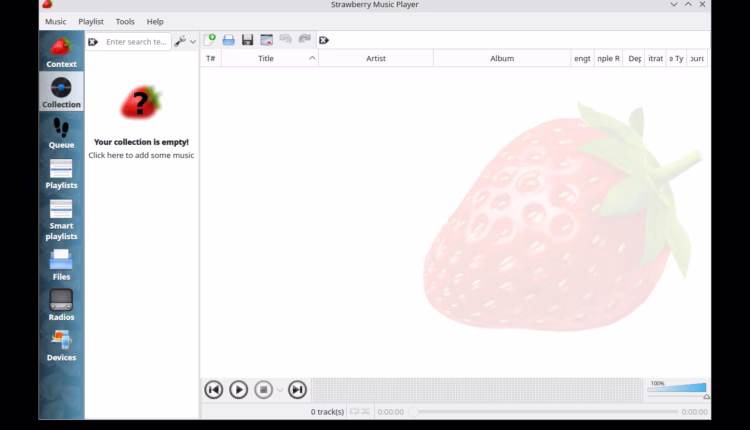This screenshot has width=750, height=430.
Task: Clear the playlist search filter
Action: 324,40
